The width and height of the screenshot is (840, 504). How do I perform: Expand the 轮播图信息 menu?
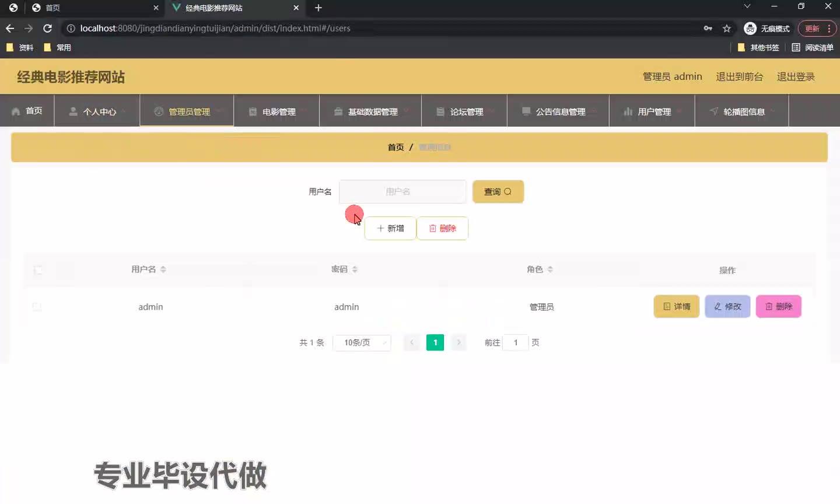coord(742,111)
